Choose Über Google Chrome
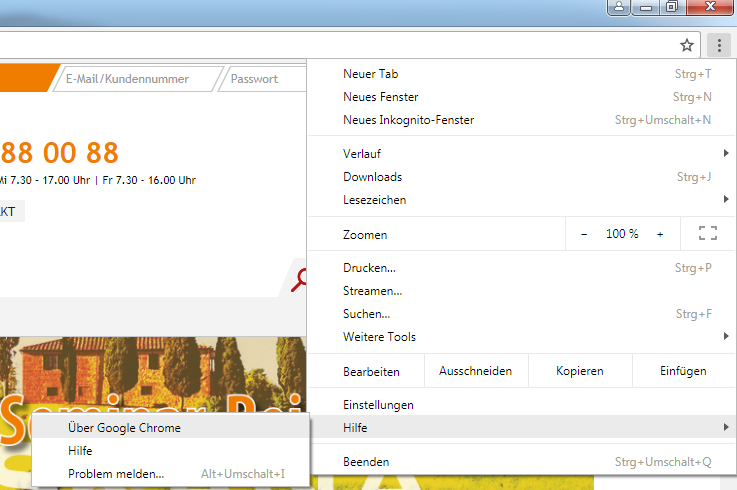 click(x=125, y=428)
